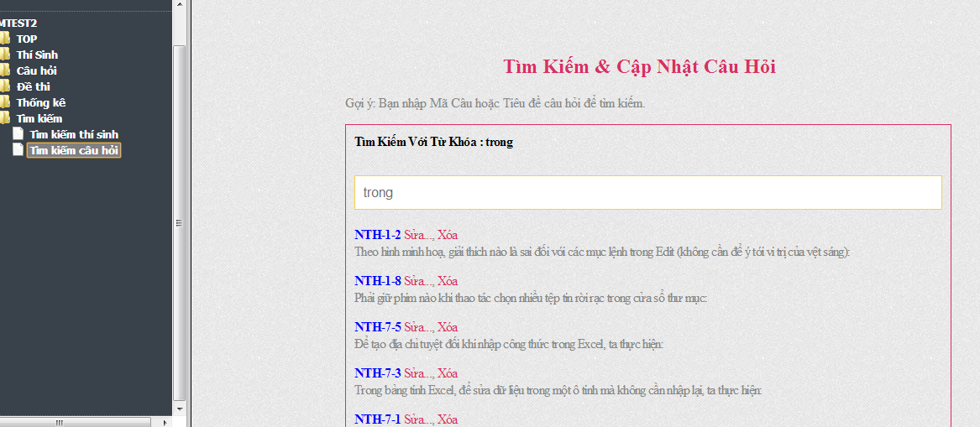The width and height of the screenshot is (980, 427).
Task: Open the Đề thi tree item
Action: (x=33, y=86)
